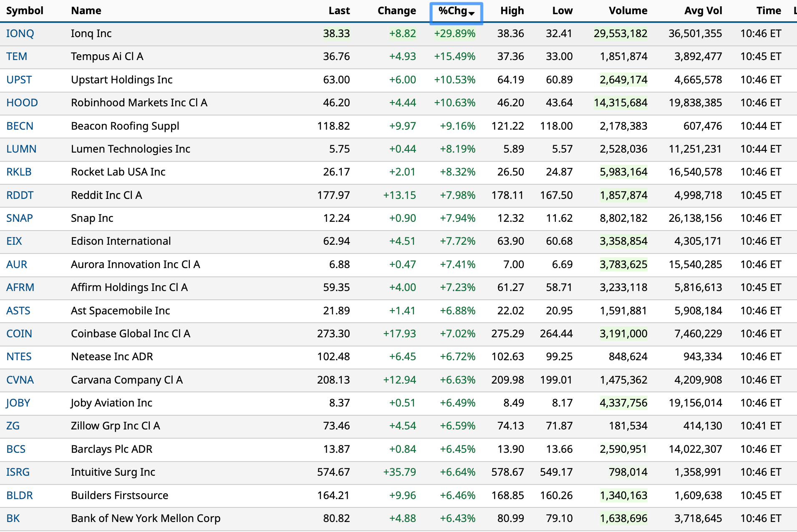Go to the SNAP quote page
The height and width of the screenshot is (532, 797).
point(19,218)
